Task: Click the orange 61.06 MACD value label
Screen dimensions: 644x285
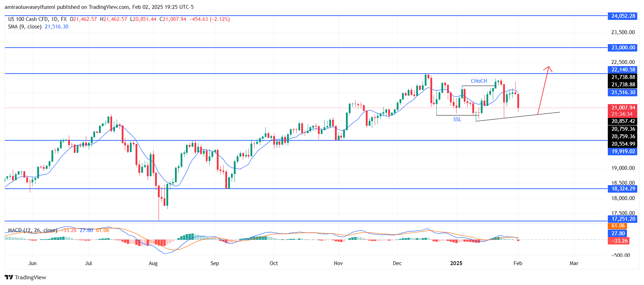Action: [x=618, y=226]
